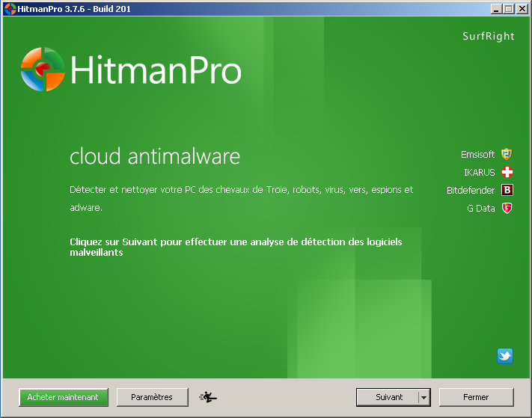The height and width of the screenshot is (418, 532).
Task: Click the IKARUS red cross icon
Action: [507, 173]
